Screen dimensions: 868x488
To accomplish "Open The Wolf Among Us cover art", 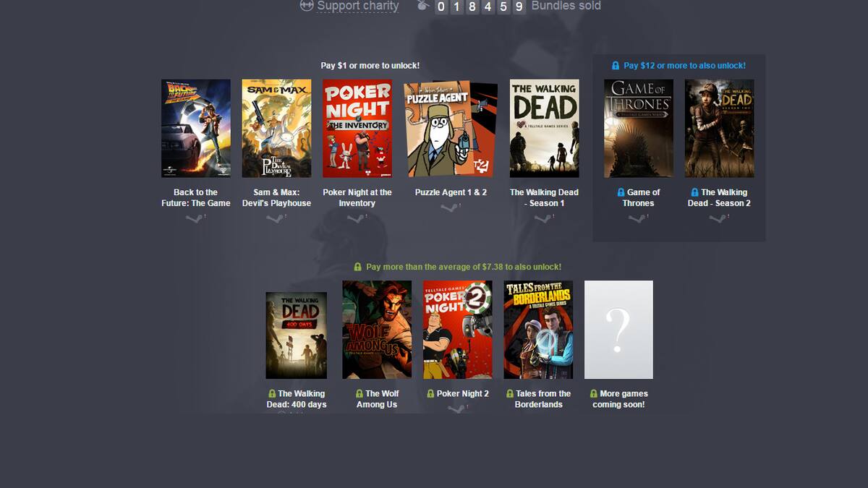I will [x=377, y=330].
